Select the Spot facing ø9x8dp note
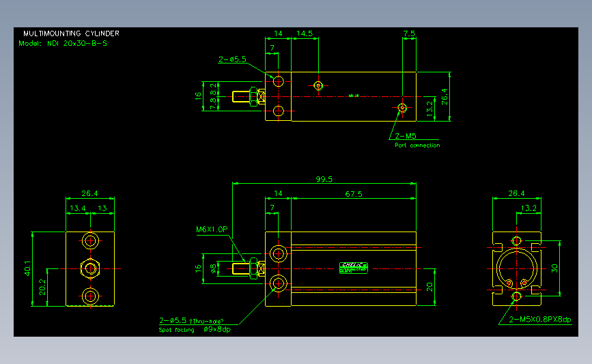 (x=195, y=330)
